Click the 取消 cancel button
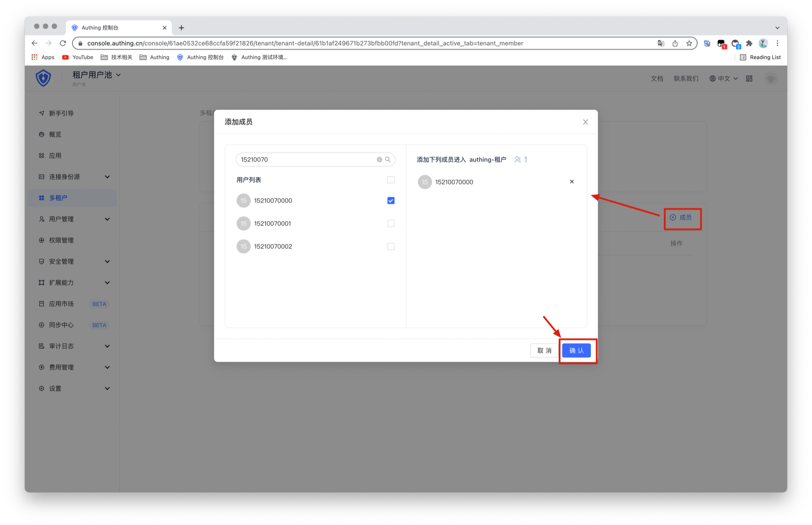Screen dimensions: 812x525 point(544,350)
